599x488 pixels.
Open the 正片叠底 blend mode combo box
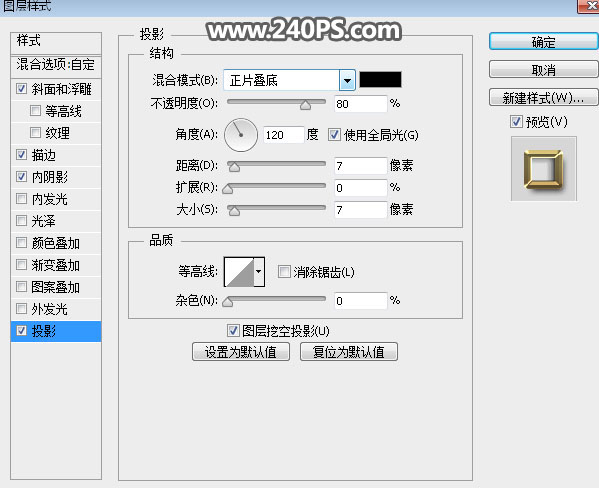(x=290, y=80)
